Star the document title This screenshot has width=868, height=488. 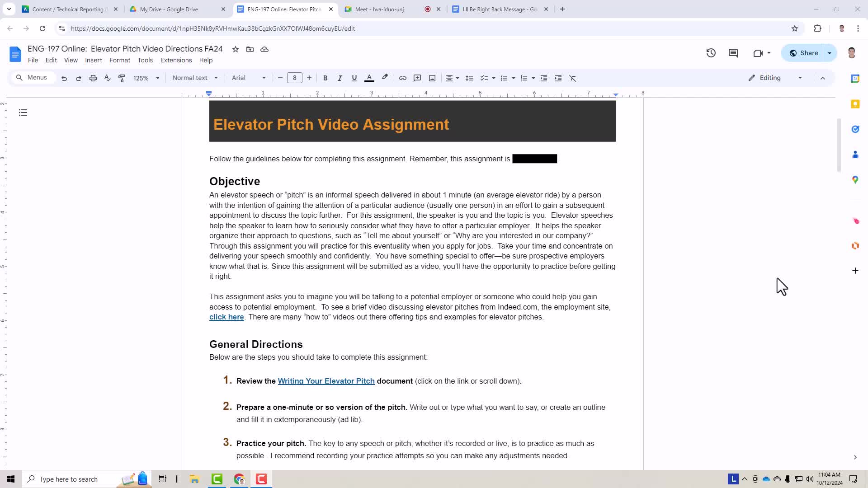pyautogui.click(x=236, y=49)
